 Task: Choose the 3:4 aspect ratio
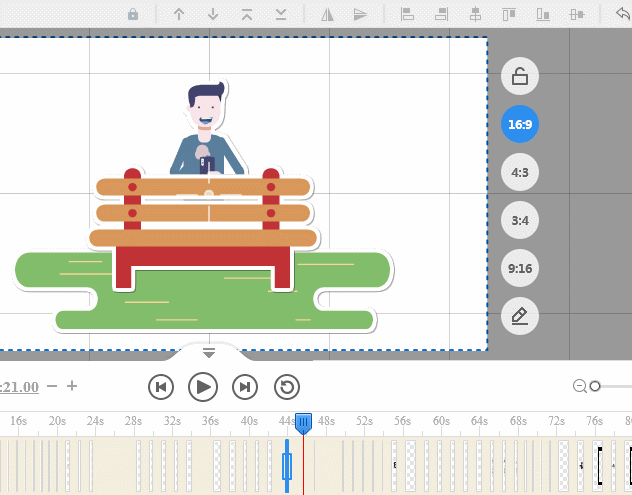click(520, 220)
